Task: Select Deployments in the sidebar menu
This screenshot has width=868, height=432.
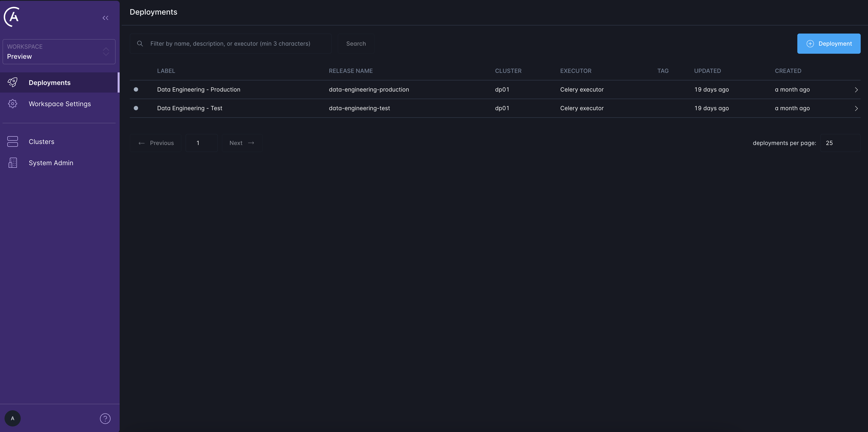Action: pos(49,82)
